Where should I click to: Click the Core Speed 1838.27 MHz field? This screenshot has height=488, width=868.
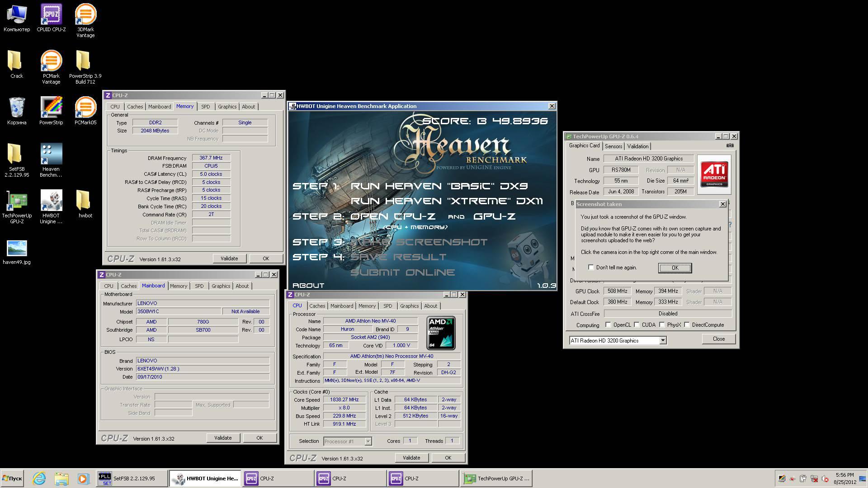[x=344, y=400]
